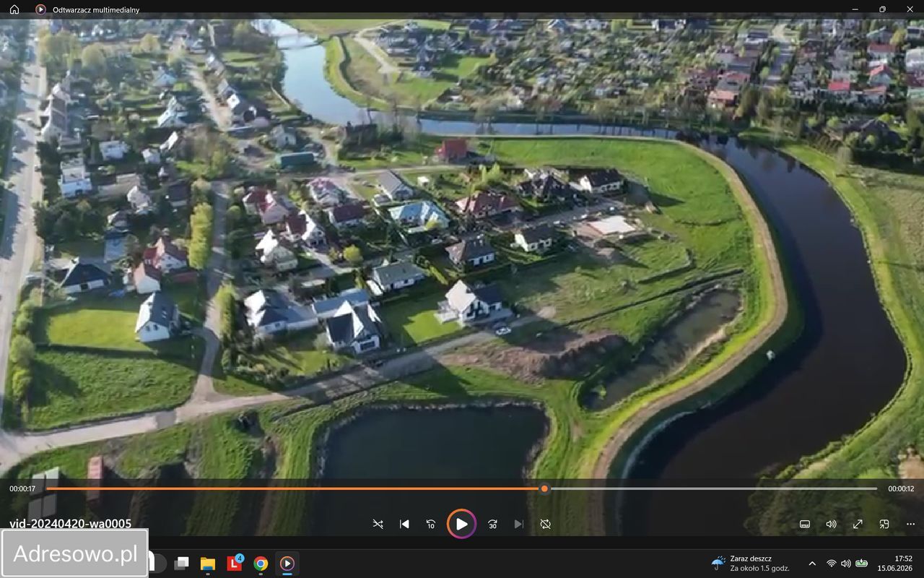This screenshot has width=924, height=578.
Task: Go to previous track
Action: pos(404,524)
